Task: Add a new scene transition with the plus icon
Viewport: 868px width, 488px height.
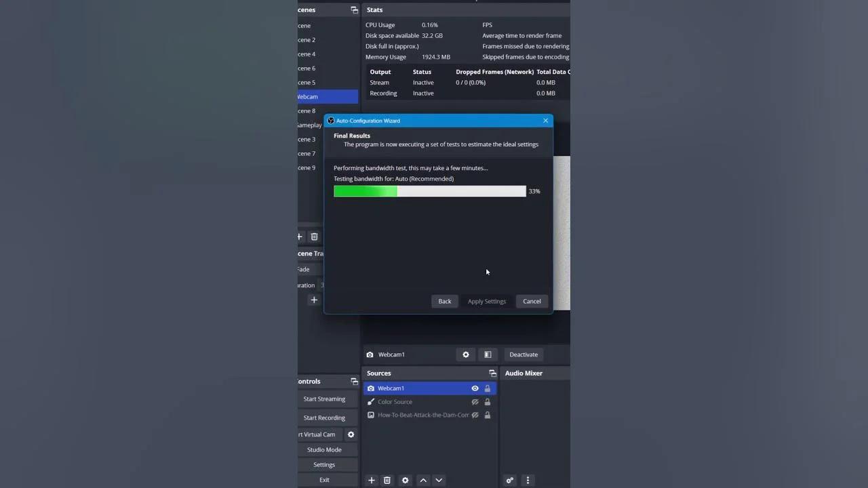Action: point(314,299)
